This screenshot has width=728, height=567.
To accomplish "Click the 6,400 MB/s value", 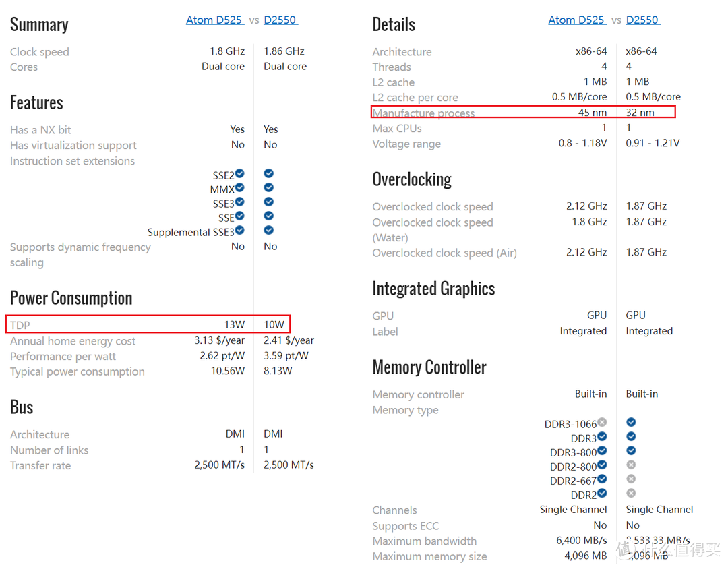I will (x=582, y=541).
